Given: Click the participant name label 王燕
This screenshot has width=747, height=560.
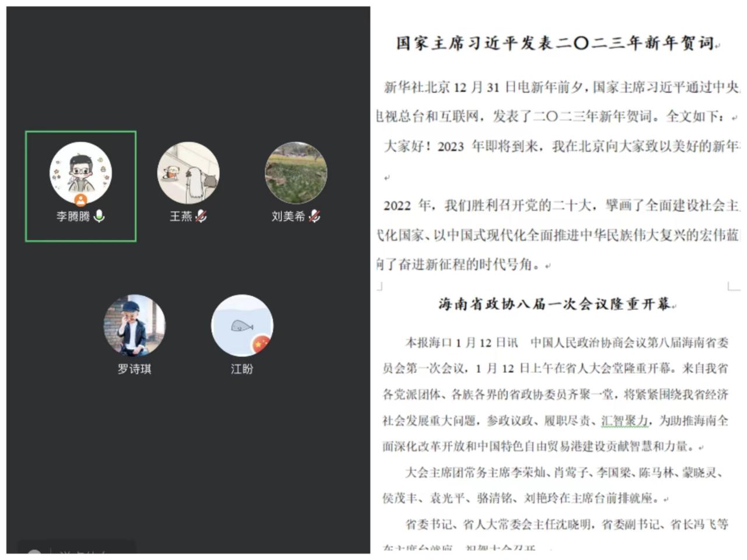Looking at the screenshot, I should click(181, 216).
